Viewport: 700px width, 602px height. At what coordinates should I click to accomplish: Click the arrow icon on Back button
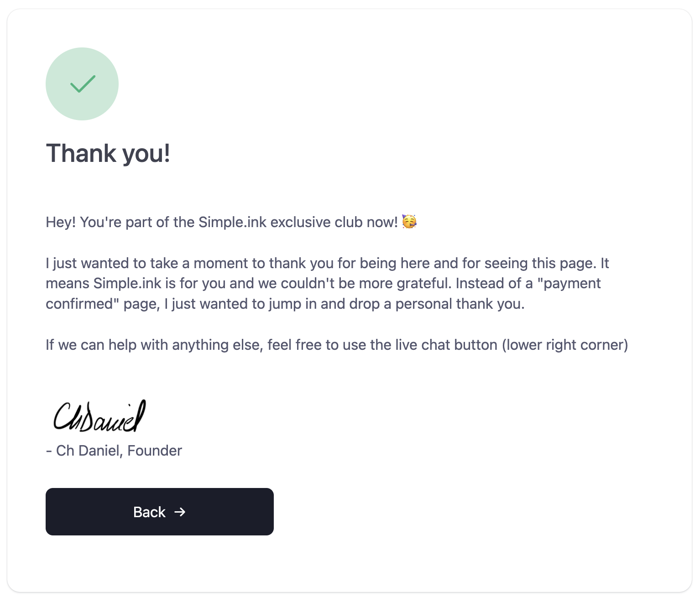[180, 512]
